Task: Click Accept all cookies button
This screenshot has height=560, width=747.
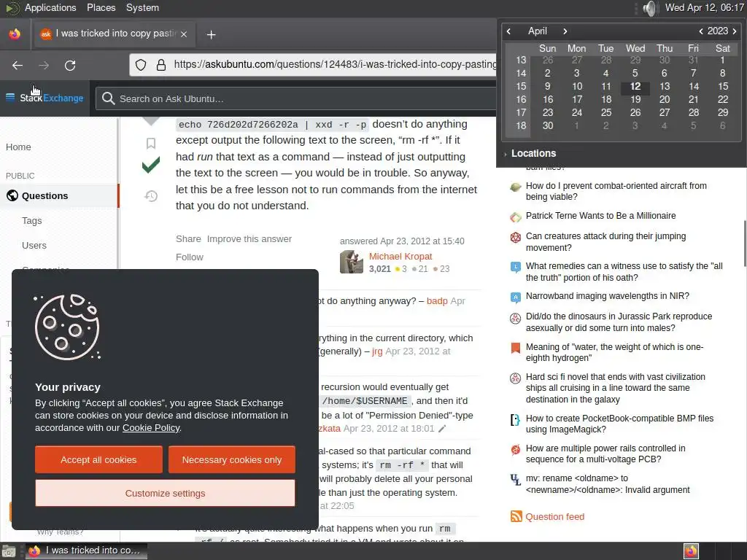Action: 98,459
